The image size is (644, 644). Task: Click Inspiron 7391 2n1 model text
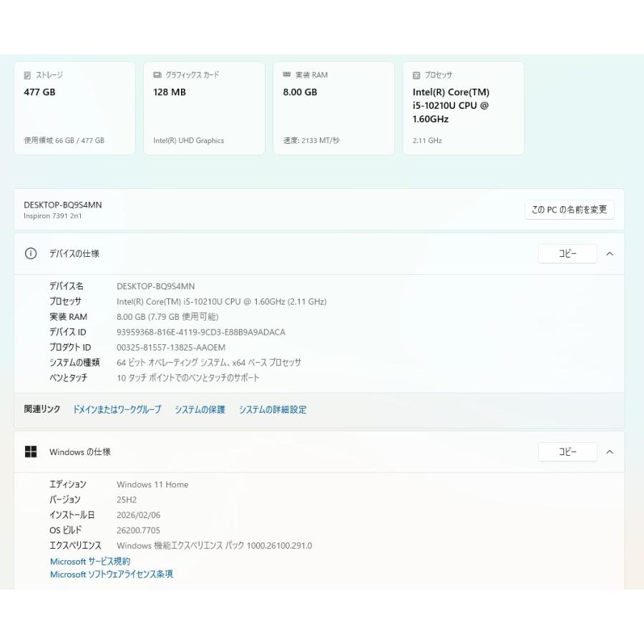point(52,216)
